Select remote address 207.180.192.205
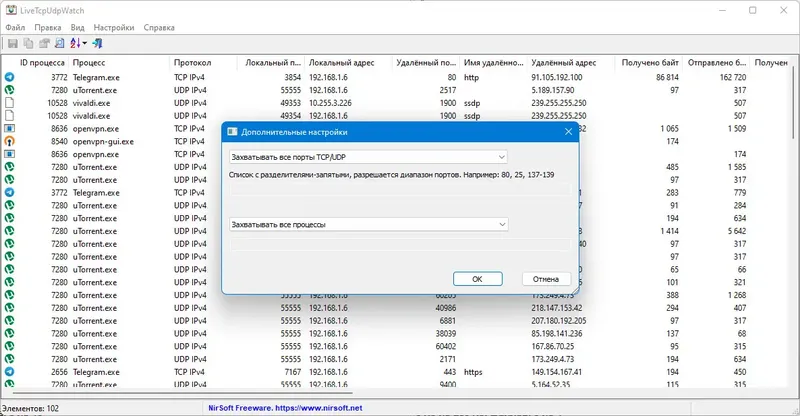The image size is (800, 416). pos(559,321)
